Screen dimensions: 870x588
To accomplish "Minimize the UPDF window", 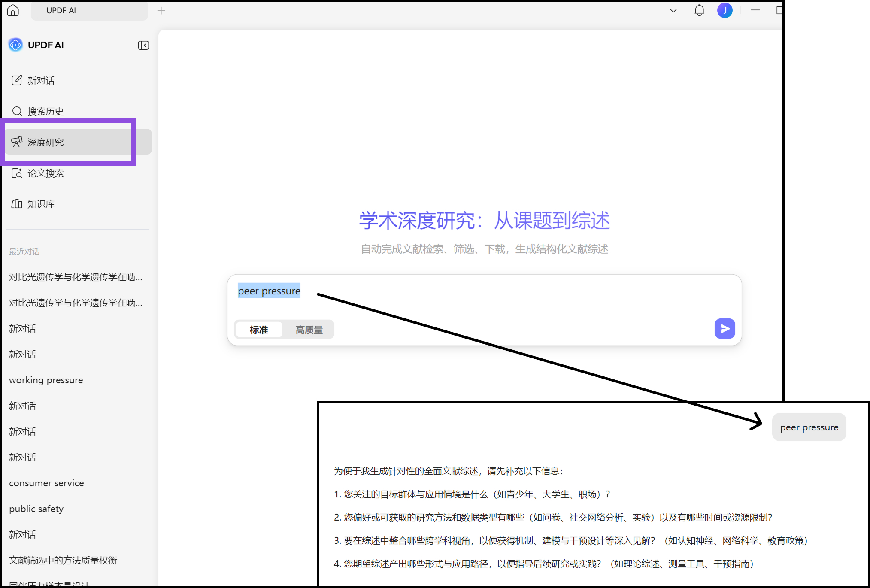I will coord(755,10).
